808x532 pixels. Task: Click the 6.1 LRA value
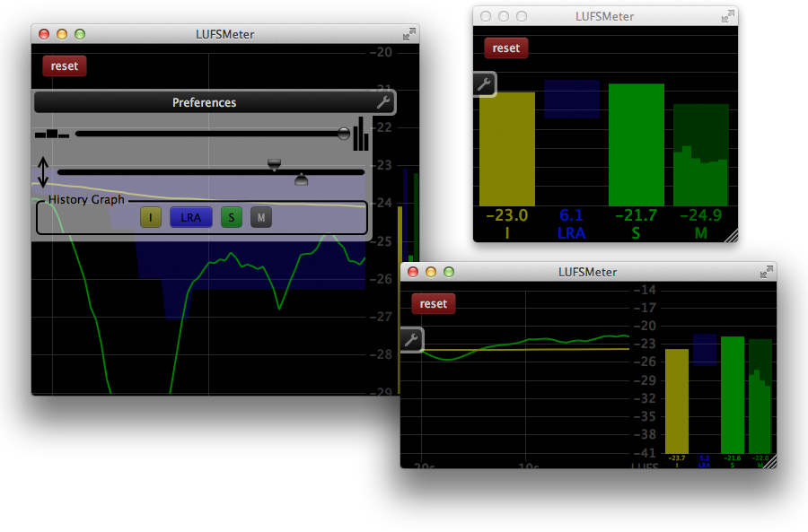coord(571,215)
